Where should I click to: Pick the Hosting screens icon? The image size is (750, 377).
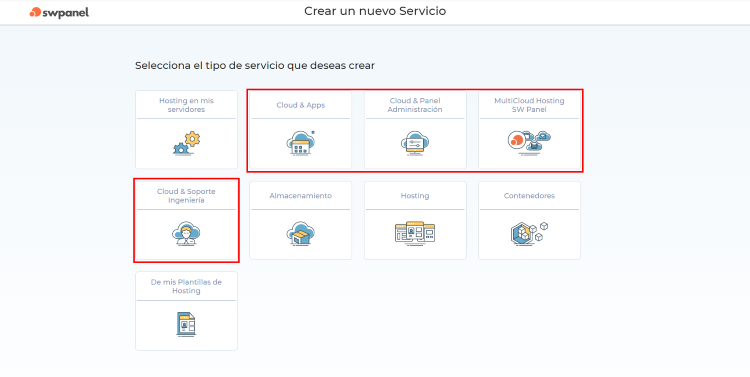tap(415, 233)
